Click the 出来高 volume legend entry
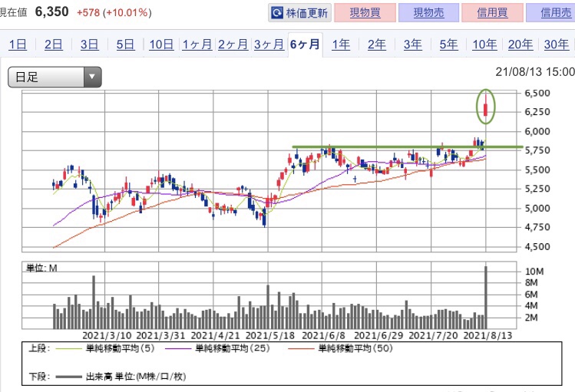575x392 pixels. [x=121, y=376]
